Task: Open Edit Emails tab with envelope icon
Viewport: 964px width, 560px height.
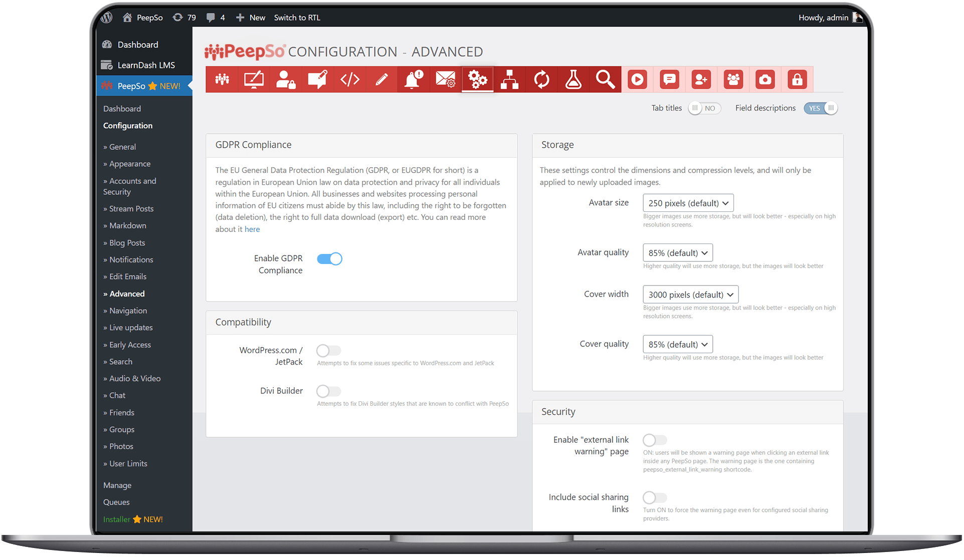Action: (x=446, y=80)
